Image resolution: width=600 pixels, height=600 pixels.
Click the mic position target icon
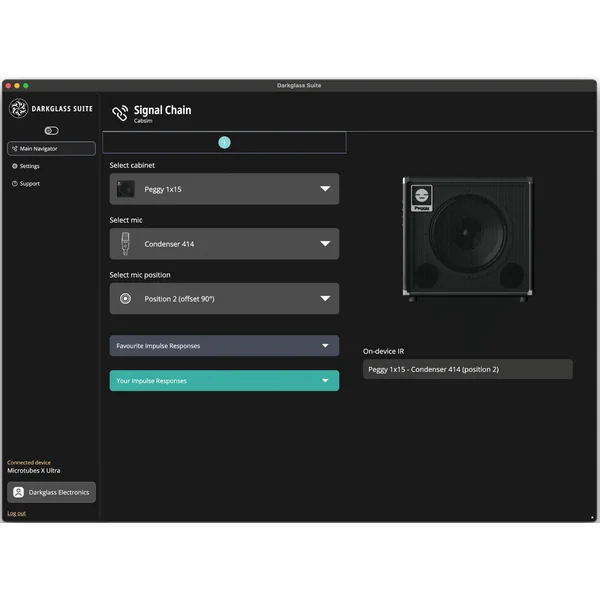click(x=125, y=298)
